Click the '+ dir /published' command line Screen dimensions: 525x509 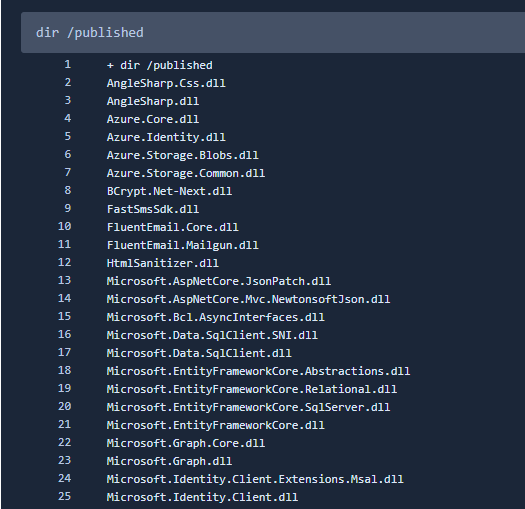(x=160, y=65)
